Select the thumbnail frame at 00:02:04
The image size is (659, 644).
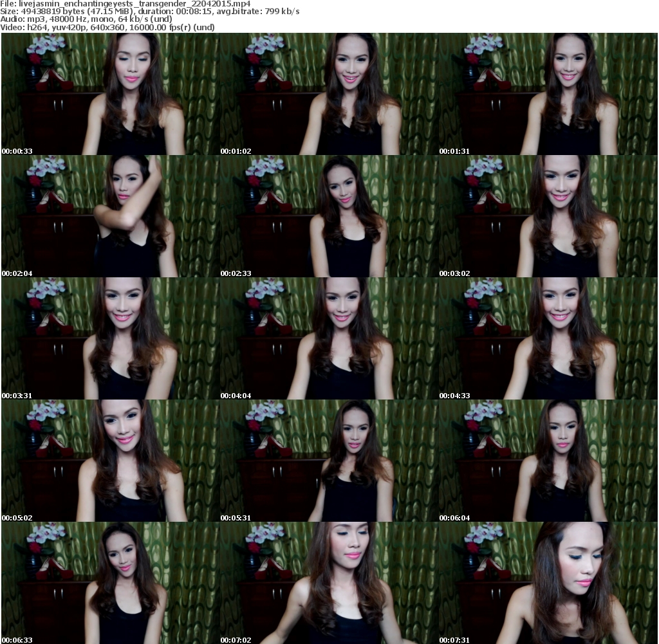(x=111, y=216)
